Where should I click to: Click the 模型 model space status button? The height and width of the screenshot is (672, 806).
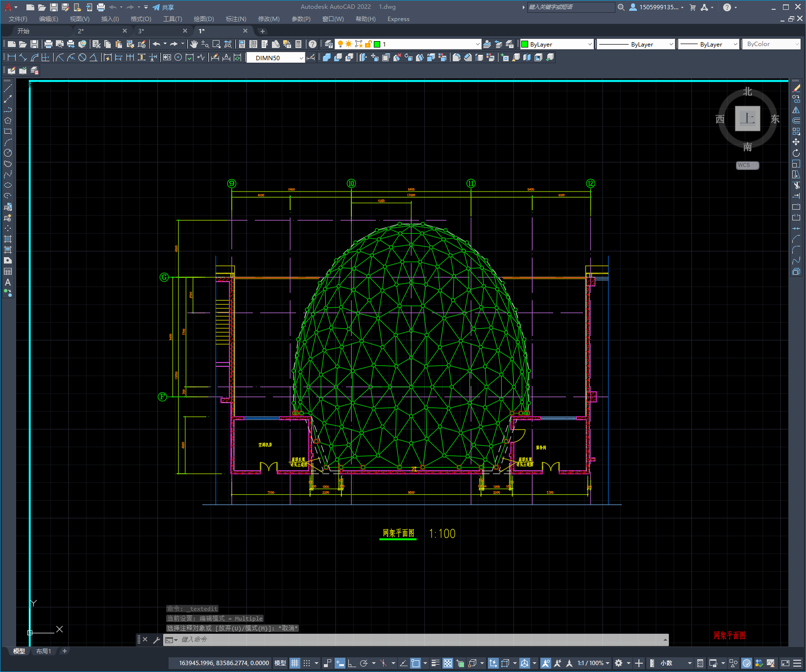tap(280, 663)
